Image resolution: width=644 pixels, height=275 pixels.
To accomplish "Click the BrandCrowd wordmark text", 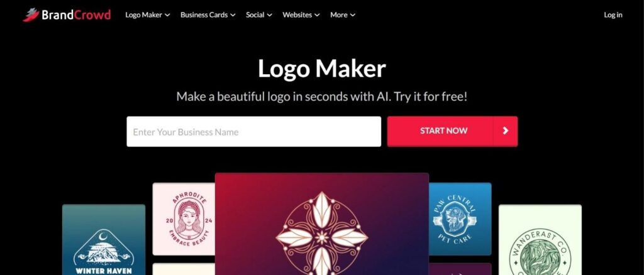I will (76, 15).
